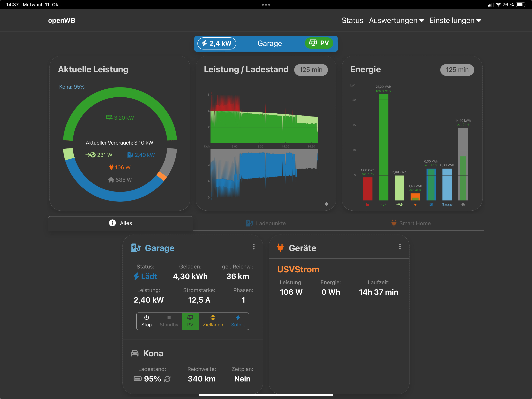Open the Garage card three-dot menu

coord(254,247)
